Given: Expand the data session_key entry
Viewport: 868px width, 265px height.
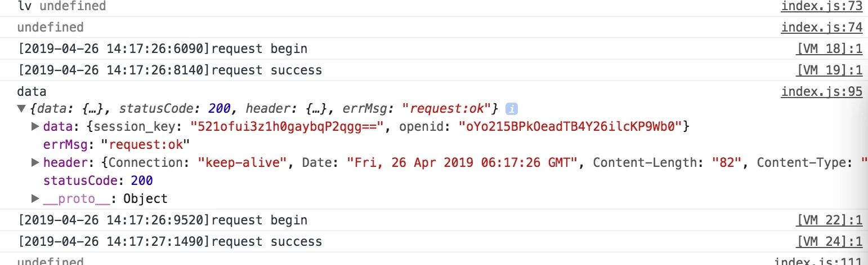Looking at the screenshot, I should (35, 126).
